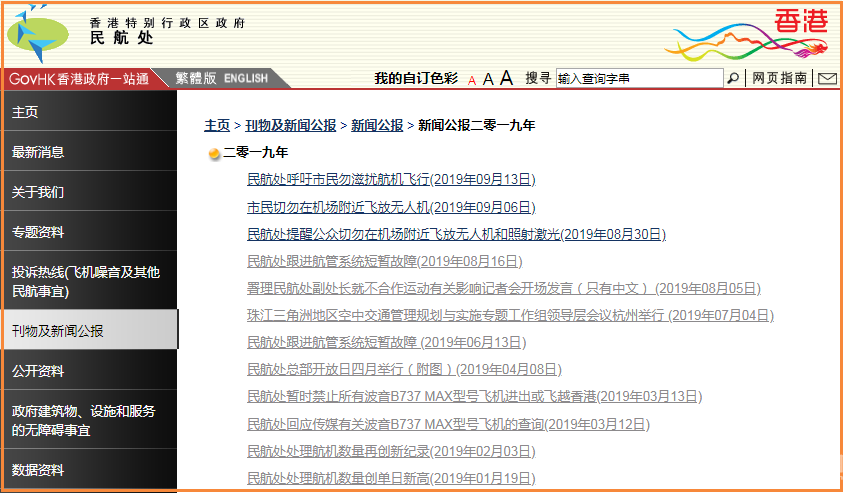844x493 pixels.
Task: Click 新闻公报二零一九年 breadcrumb text
Action: point(476,125)
